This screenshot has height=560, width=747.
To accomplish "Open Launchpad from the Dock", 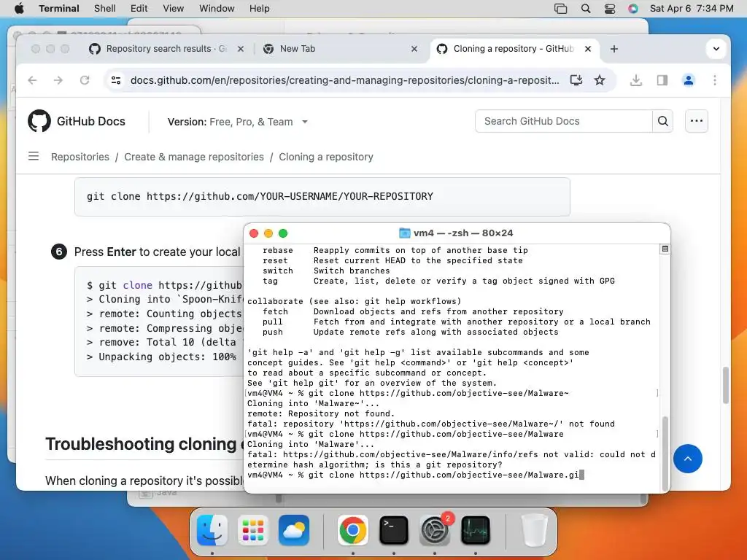I will 253,530.
